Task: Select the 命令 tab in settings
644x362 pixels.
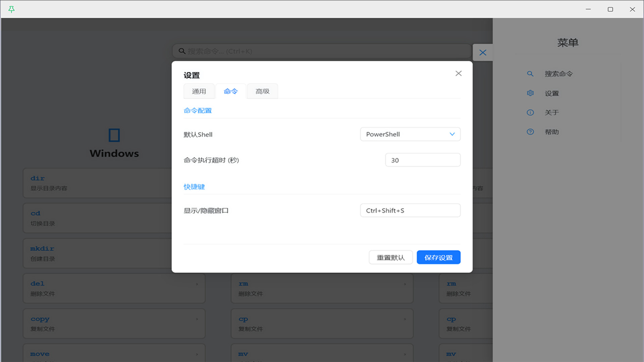Action: [x=230, y=91]
